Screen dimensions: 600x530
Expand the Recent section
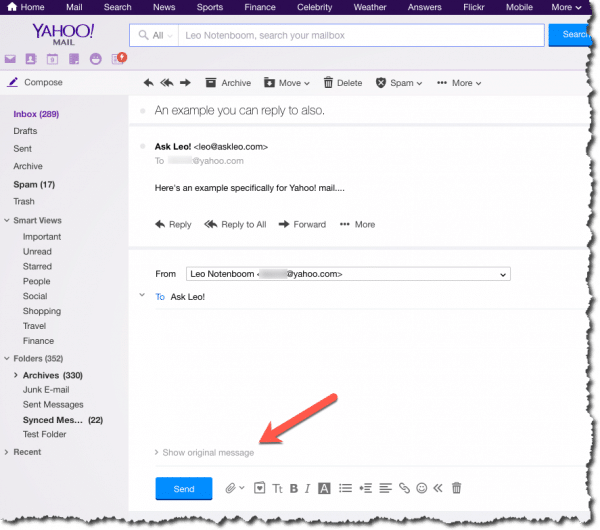coord(6,452)
